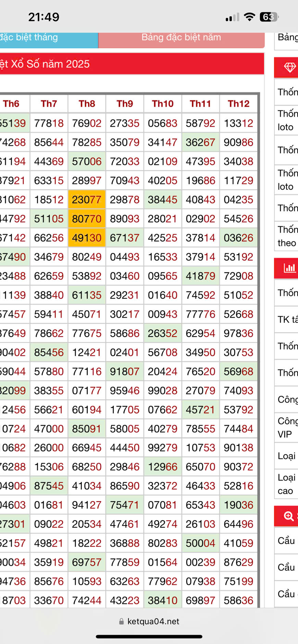The width and height of the screenshot is (298, 644).
Task: Tap the Wi-Fi icon in the status bar
Action: click(x=250, y=17)
